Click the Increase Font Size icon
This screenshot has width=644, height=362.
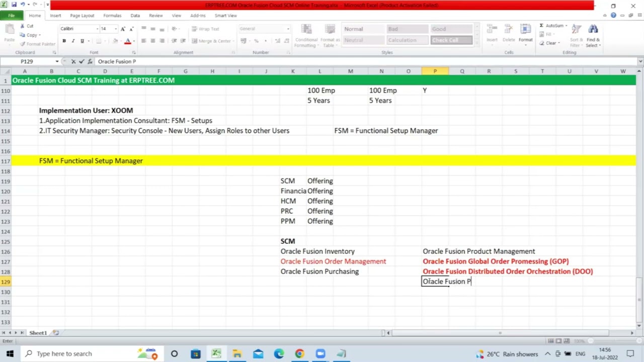pyautogui.click(x=122, y=29)
